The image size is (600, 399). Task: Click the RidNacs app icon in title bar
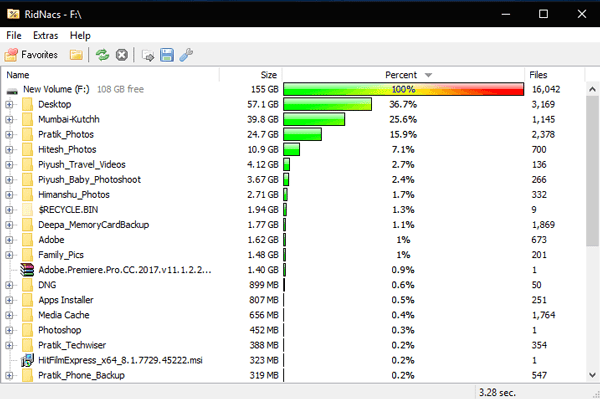point(13,14)
